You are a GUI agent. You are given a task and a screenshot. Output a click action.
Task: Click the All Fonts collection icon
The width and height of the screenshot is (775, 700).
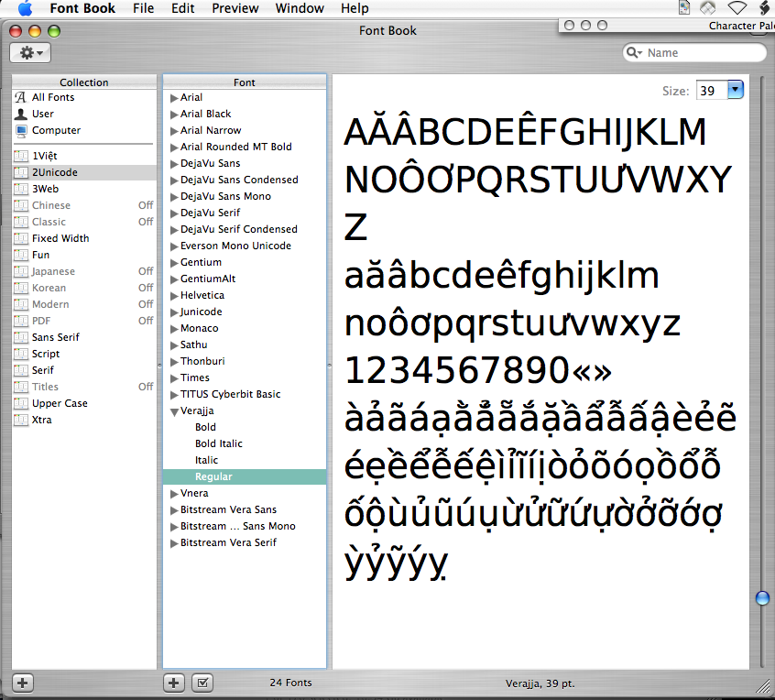point(21,97)
